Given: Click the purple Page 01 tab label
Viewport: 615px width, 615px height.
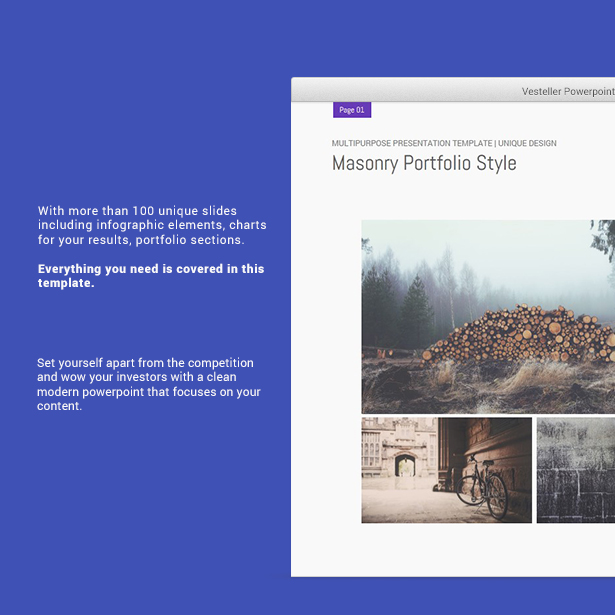Looking at the screenshot, I should click(x=352, y=110).
